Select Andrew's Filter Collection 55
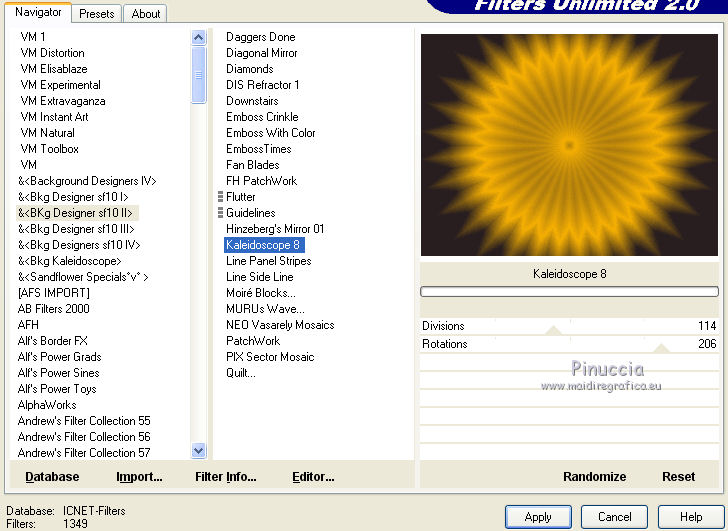Image resolution: width=728 pixels, height=531 pixels. tap(84, 421)
